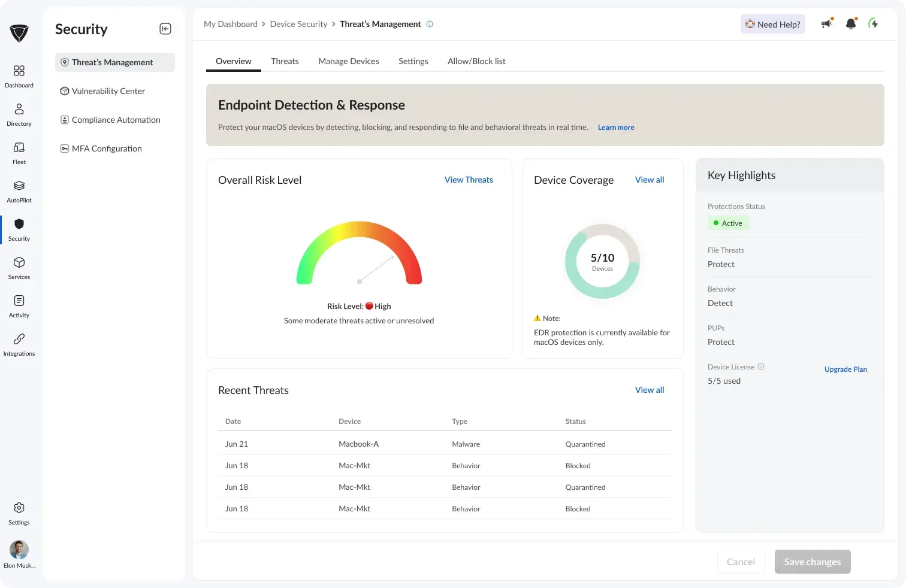Switch to the Threats tab
Image resolution: width=906 pixels, height=588 pixels.
285,60
